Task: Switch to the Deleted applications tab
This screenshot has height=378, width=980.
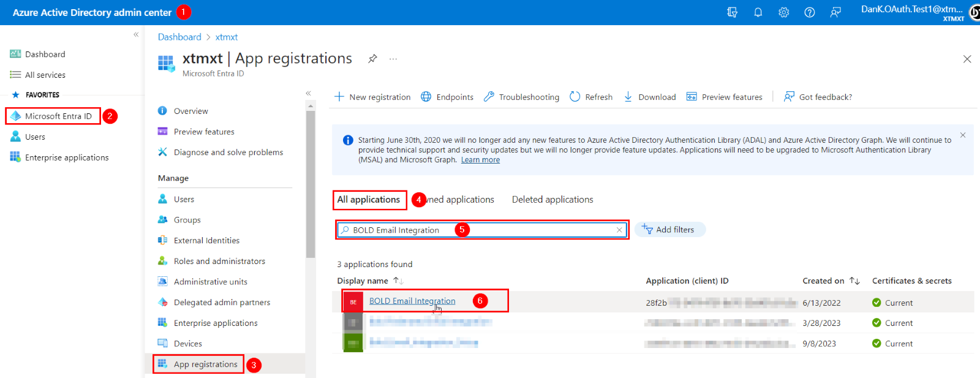Action: [552, 200]
